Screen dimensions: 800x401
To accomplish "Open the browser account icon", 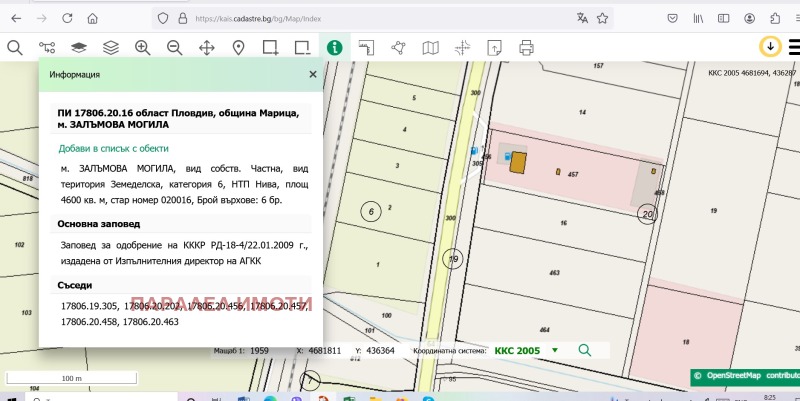I will [749, 18].
